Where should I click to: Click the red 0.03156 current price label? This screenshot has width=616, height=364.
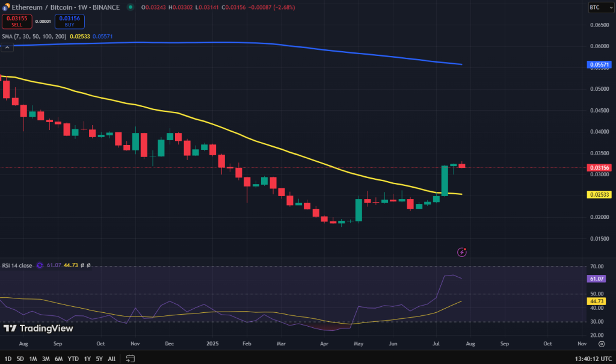coord(599,167)
